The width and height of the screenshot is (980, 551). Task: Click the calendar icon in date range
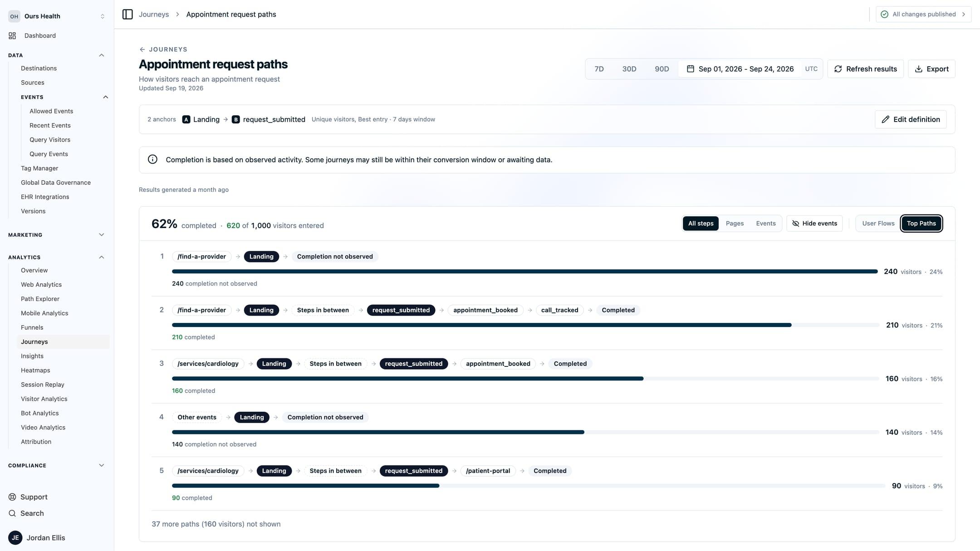tap(690, 69)
